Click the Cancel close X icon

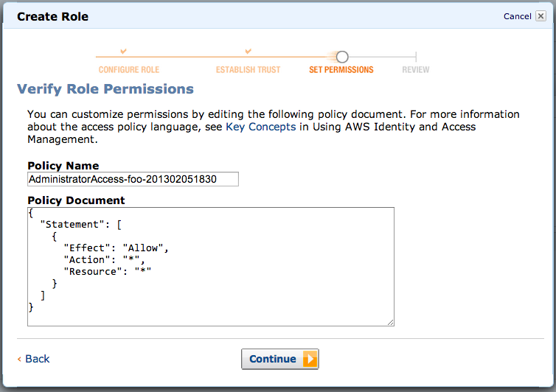(541, 16)
